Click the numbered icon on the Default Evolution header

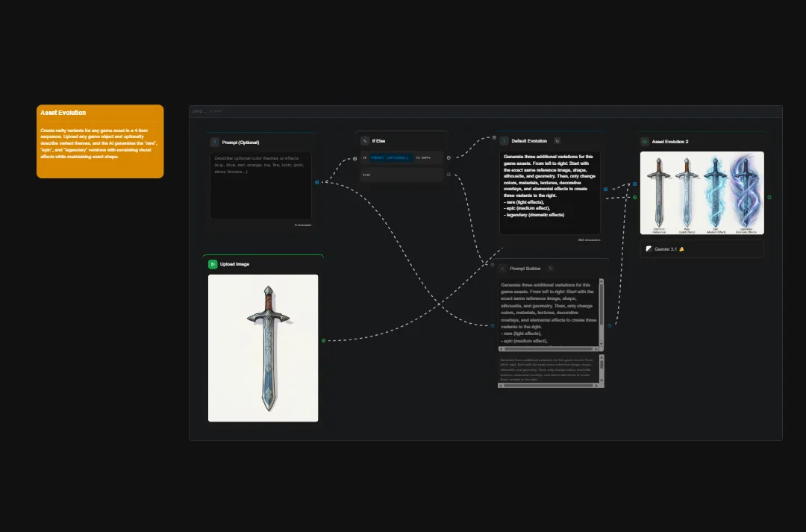503,141
